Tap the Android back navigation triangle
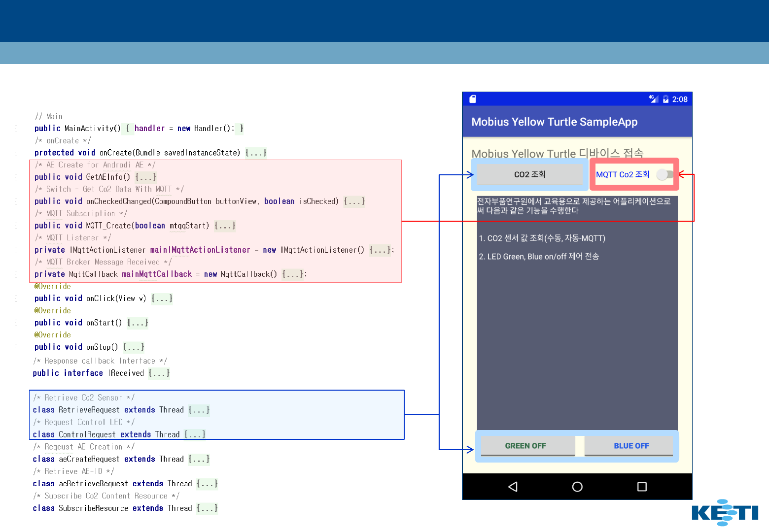The image size is (769, 532). click(513, 487)
